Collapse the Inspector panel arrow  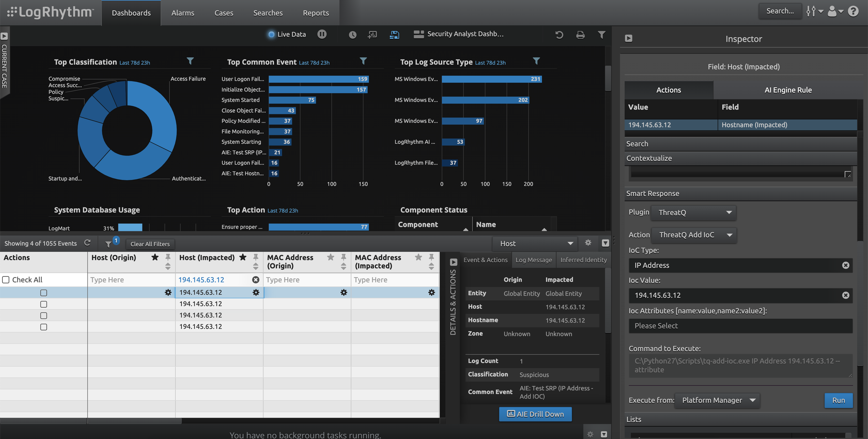629,39
